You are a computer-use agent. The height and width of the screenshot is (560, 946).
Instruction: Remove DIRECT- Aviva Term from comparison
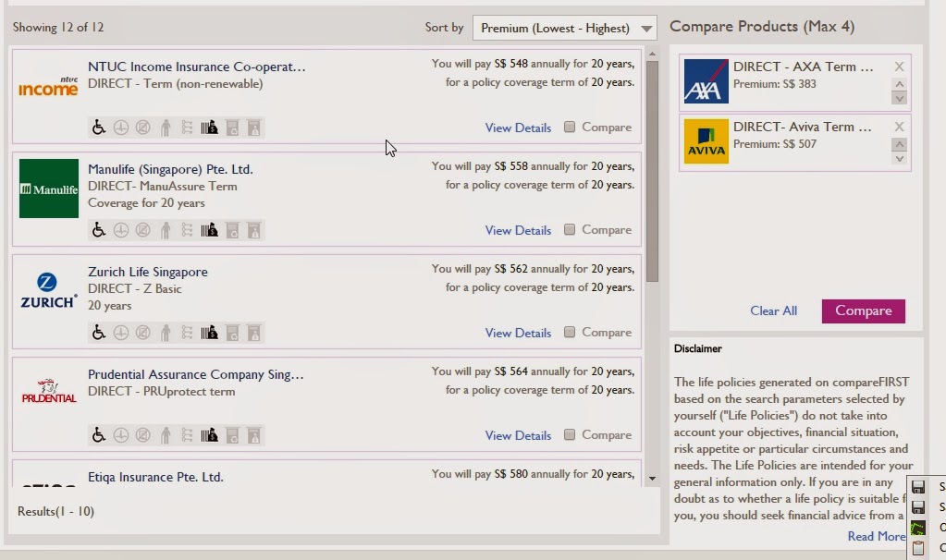(899, 127)
